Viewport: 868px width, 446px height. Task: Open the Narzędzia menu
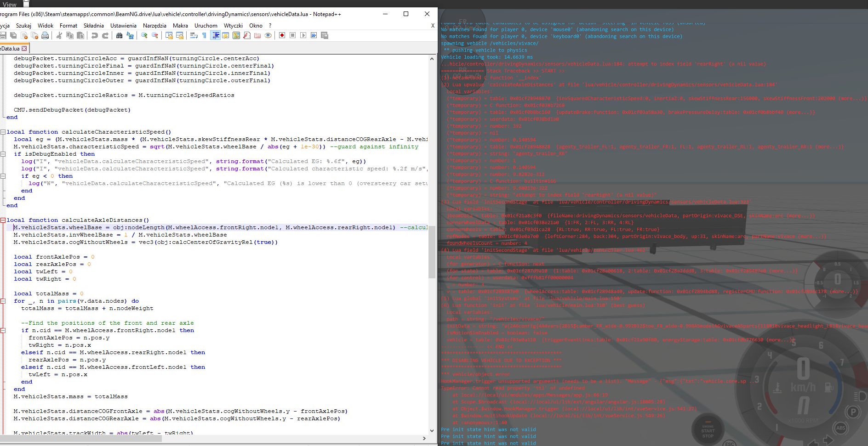[x=154, y=26]
